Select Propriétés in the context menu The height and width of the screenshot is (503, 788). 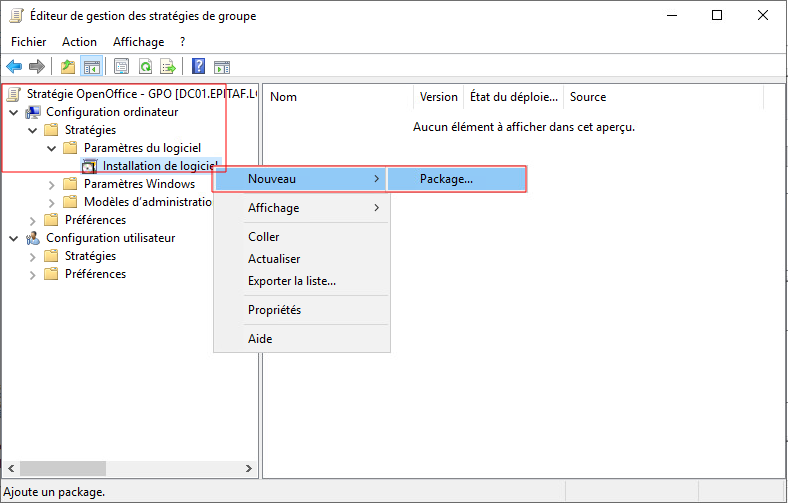click(x=274, y=310)
